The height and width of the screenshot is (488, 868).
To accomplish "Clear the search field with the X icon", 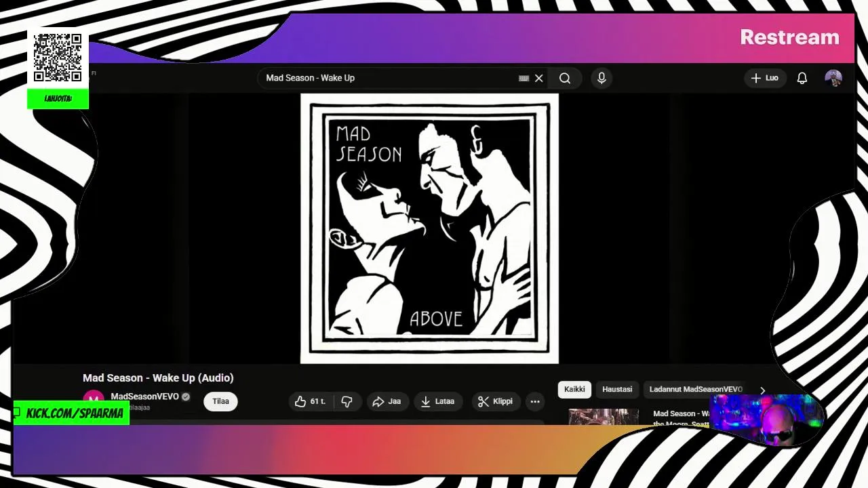I will pos(539,78).
